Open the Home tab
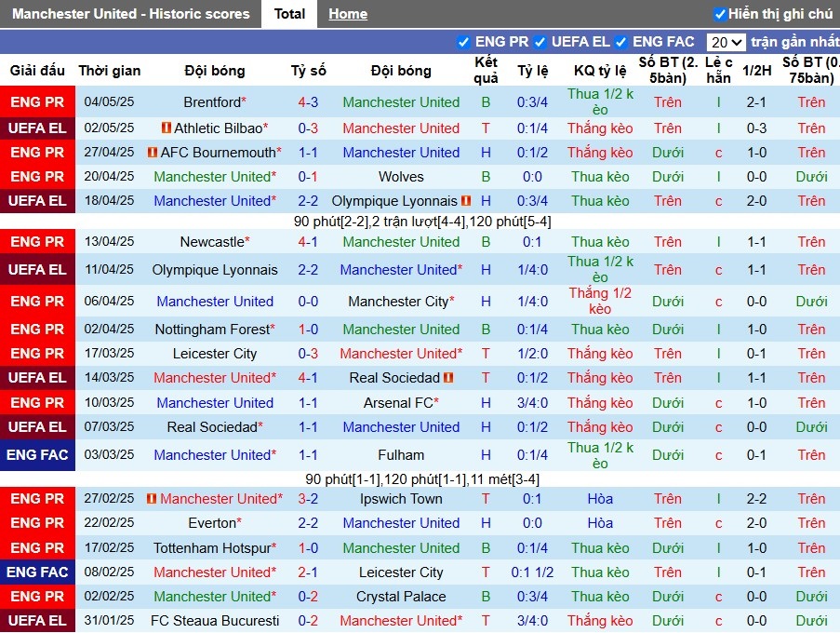Viewport: 840px width, 633px height. click(348, 14)
